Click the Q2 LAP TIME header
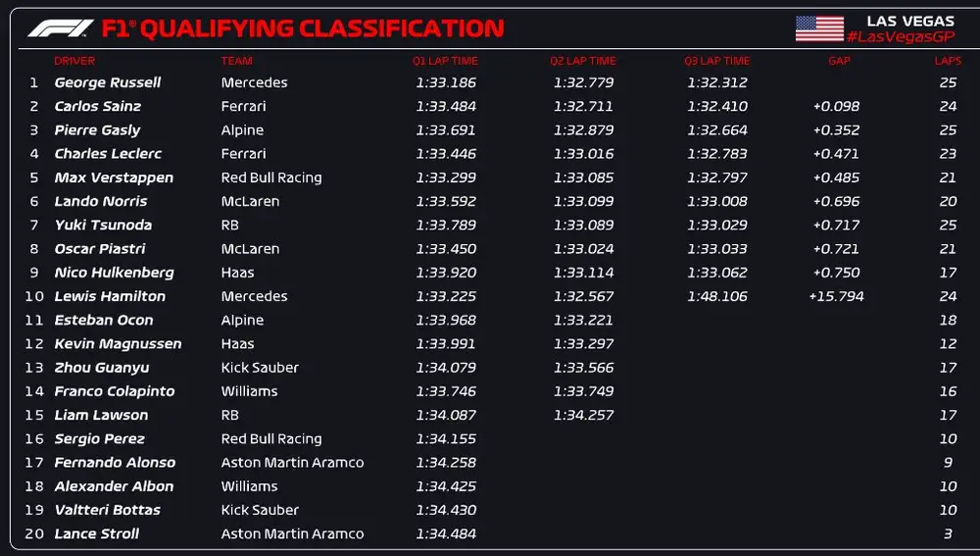Viewport: 980px width, 556px height. click(583, 61)
